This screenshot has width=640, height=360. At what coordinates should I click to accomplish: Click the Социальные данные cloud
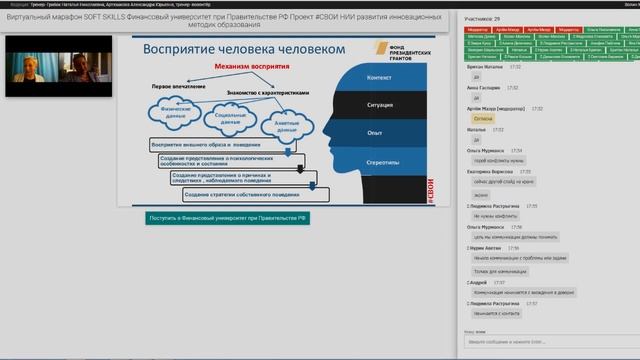click(230, 118)
